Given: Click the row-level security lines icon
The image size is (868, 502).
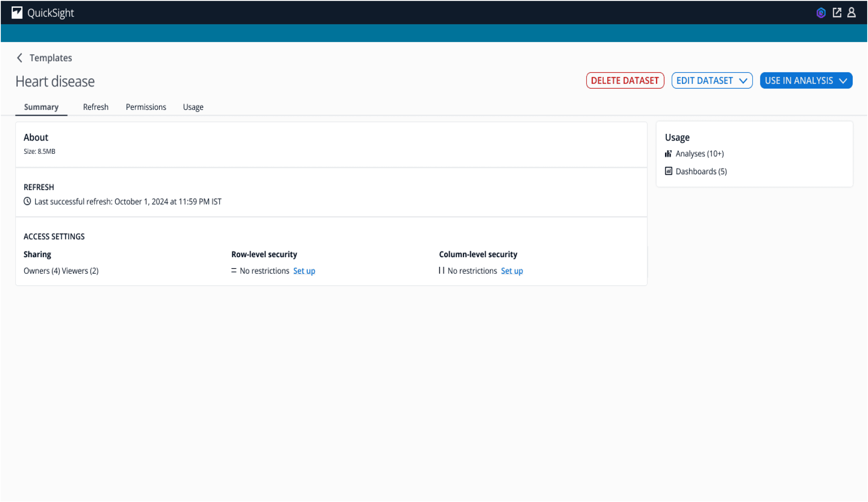Looking at the screenshot, I should [234, 271].
